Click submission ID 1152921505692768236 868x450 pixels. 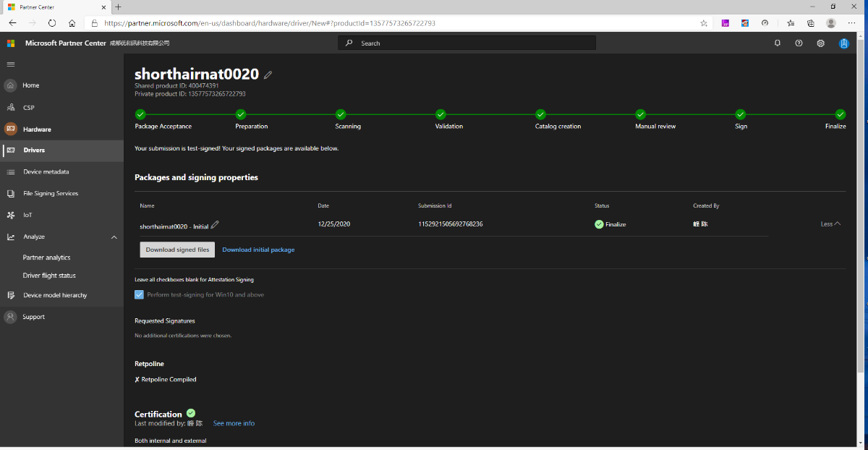(451, 224)
